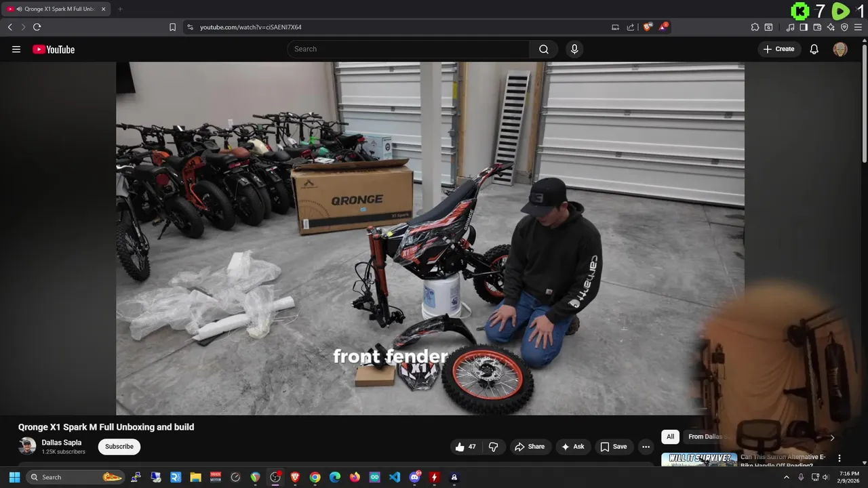Open Dallas Sapla channel name link

(x=62, y=443)
